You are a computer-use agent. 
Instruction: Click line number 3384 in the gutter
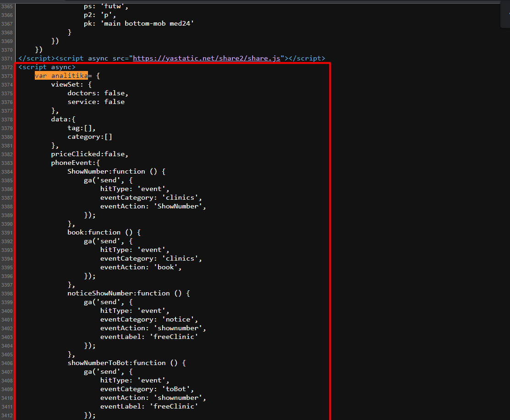[x=7, y=172]
